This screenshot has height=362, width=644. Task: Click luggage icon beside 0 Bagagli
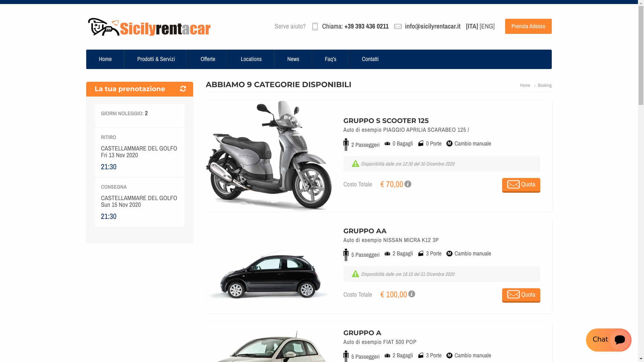[387, 143]
